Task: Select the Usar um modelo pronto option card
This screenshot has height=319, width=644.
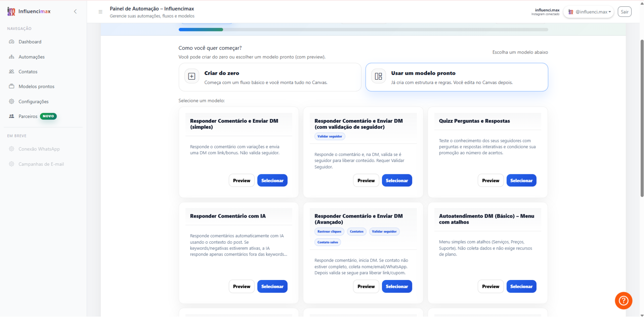Action: pyautogui.click(x=456, y=77)
